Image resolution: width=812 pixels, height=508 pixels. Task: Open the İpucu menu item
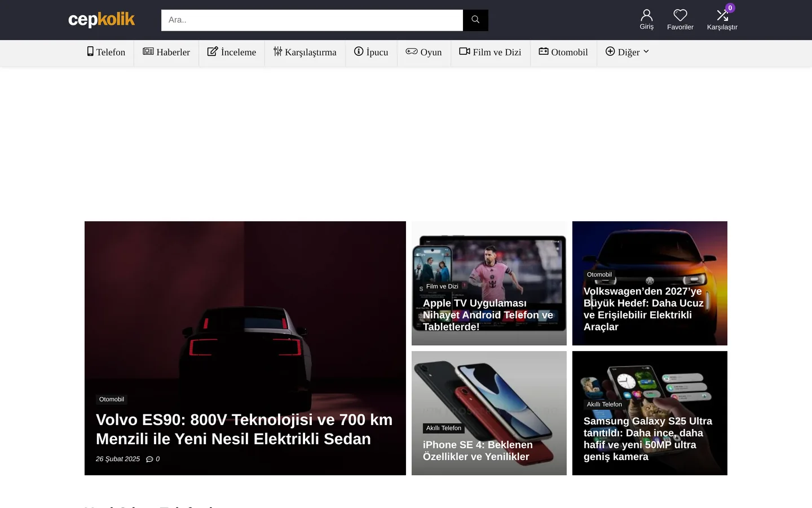click(371, 52)
